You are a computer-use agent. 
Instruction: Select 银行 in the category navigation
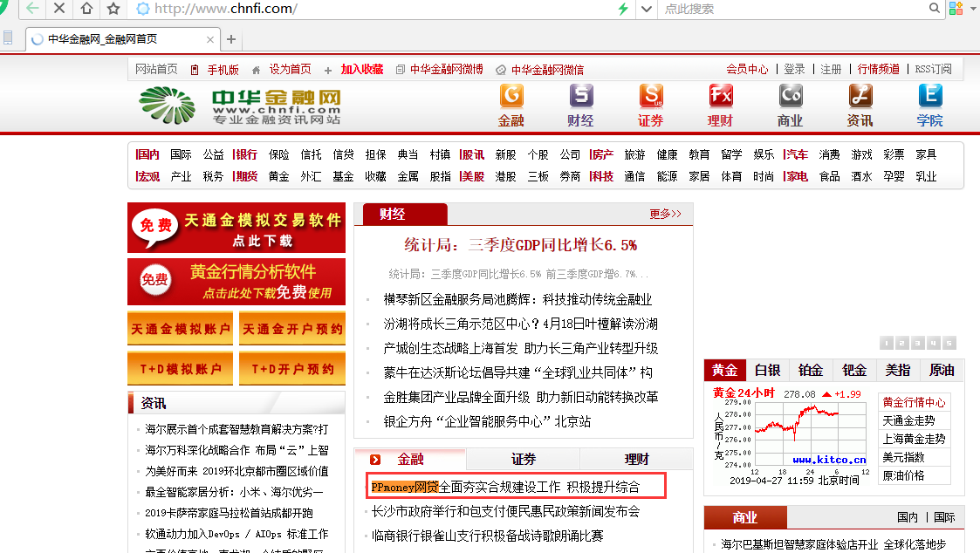245,154
